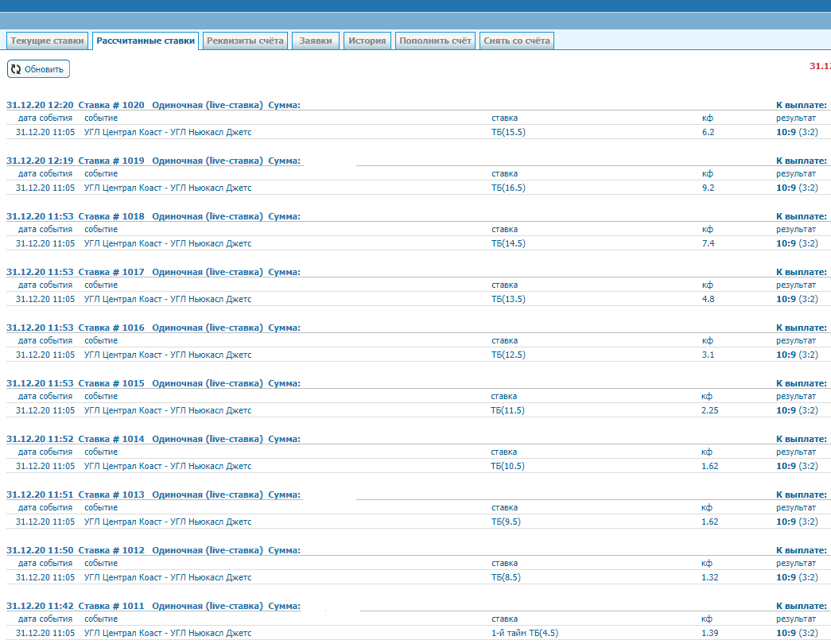Open bet header Ставка # 1016
831x644 pixels.
point(111,328)
